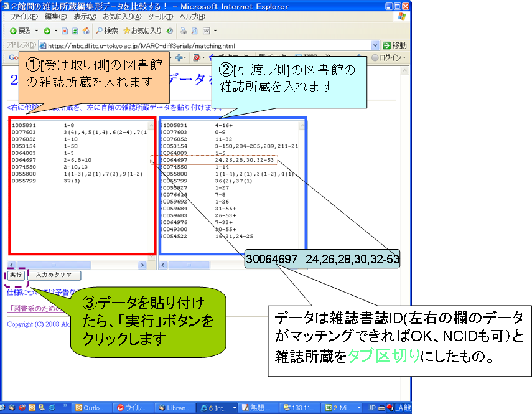This screenshot has height=414, width=532.
Task: Click the row 0055799 37(1) in left list
Action: [x=46, y=181]
